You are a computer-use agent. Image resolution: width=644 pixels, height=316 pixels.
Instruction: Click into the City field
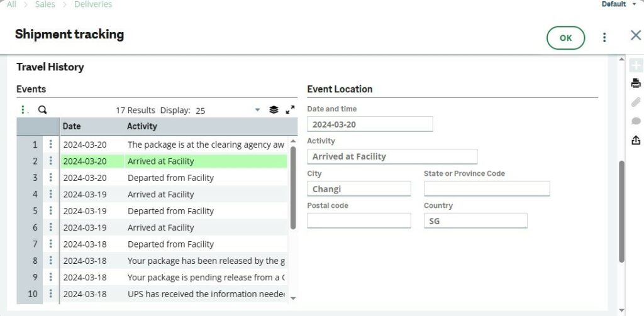coord(358,188)
